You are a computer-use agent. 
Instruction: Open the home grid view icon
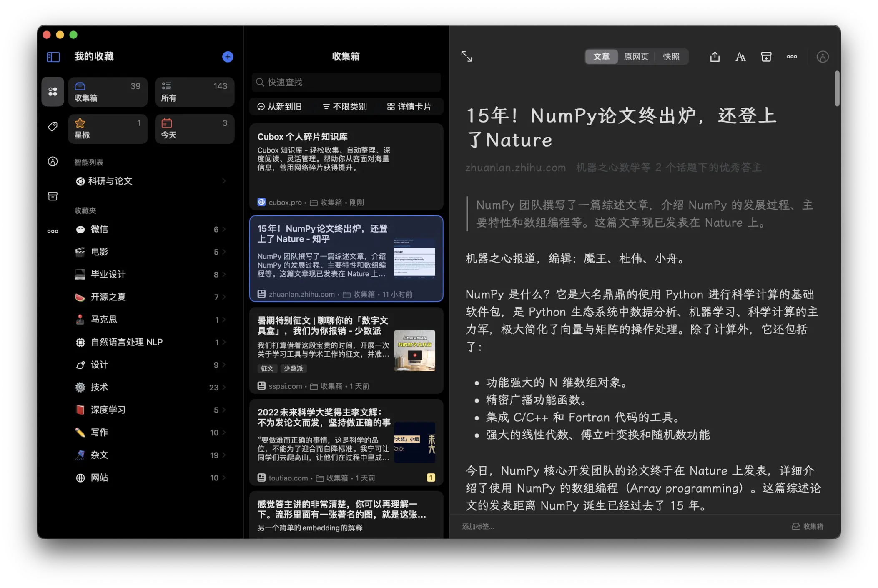tap(53, 91)
